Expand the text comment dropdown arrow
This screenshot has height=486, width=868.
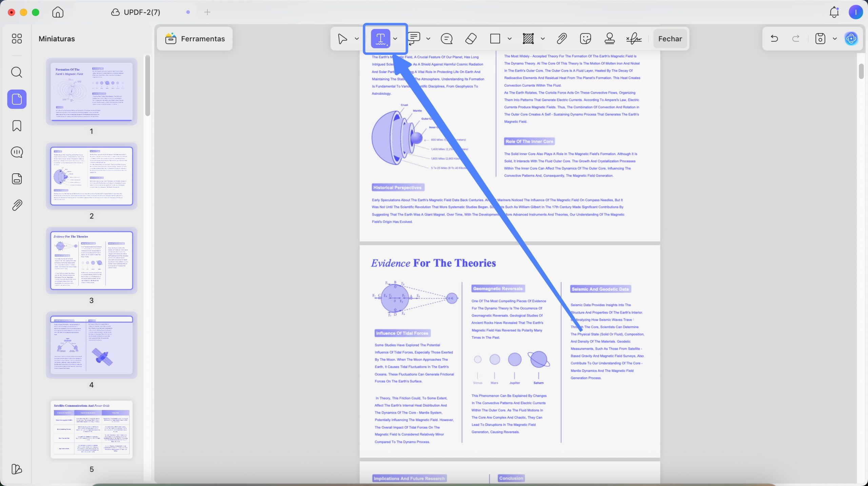point(428,39)
